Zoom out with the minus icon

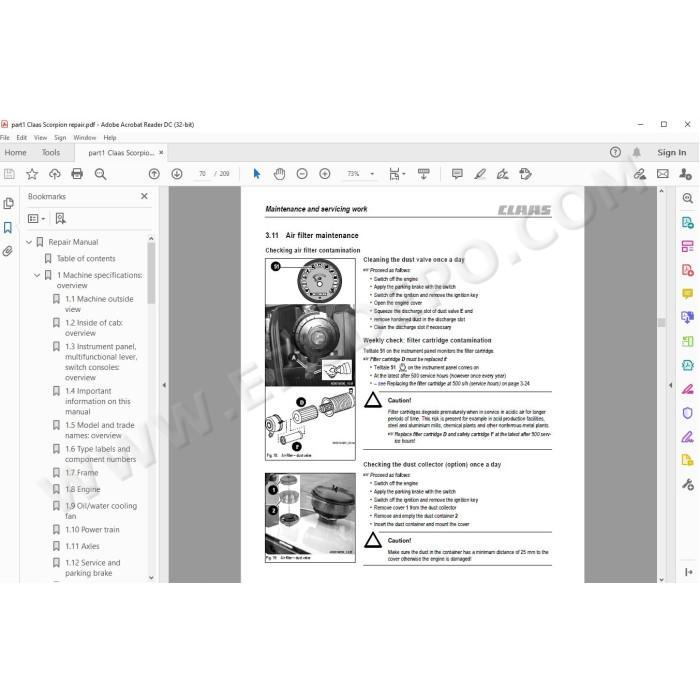[302, 174]
